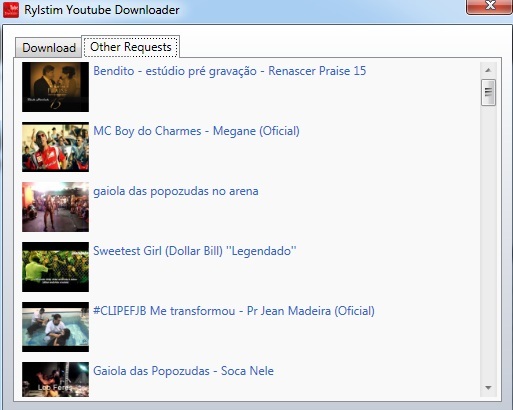Open Sweetest Girl (Dollar Bill) Legendado link
Viewport: 513px width, 410px height.
(x=195, y=251)
